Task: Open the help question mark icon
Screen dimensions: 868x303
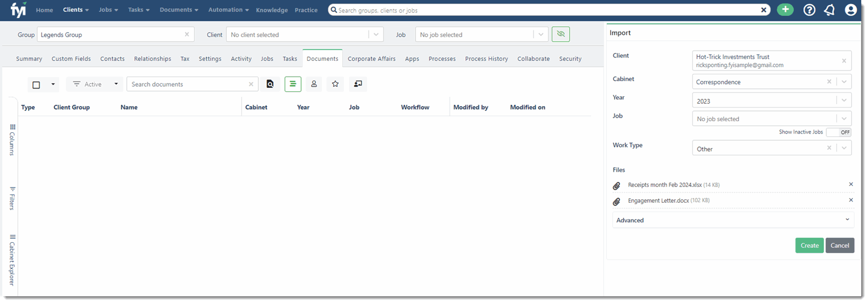Action: [809, 10]
